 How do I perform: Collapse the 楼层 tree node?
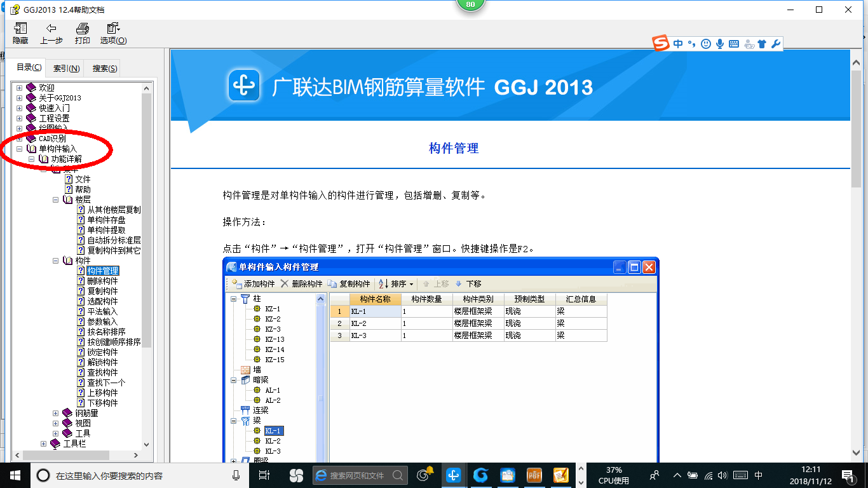(x=56, y=200)
